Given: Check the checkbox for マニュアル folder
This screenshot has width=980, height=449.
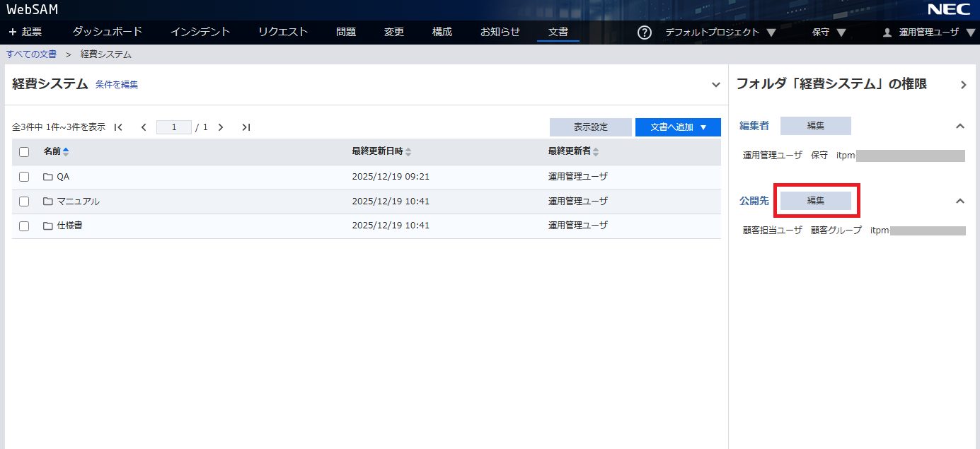Looking at the screenshot, I should point(24,202).
